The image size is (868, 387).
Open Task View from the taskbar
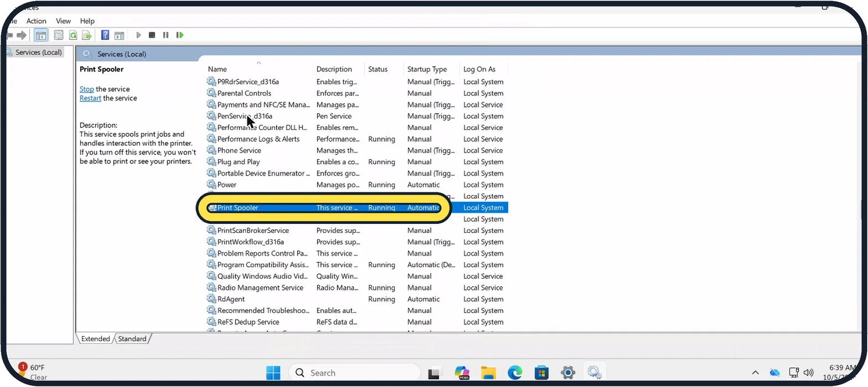[435, 373]
